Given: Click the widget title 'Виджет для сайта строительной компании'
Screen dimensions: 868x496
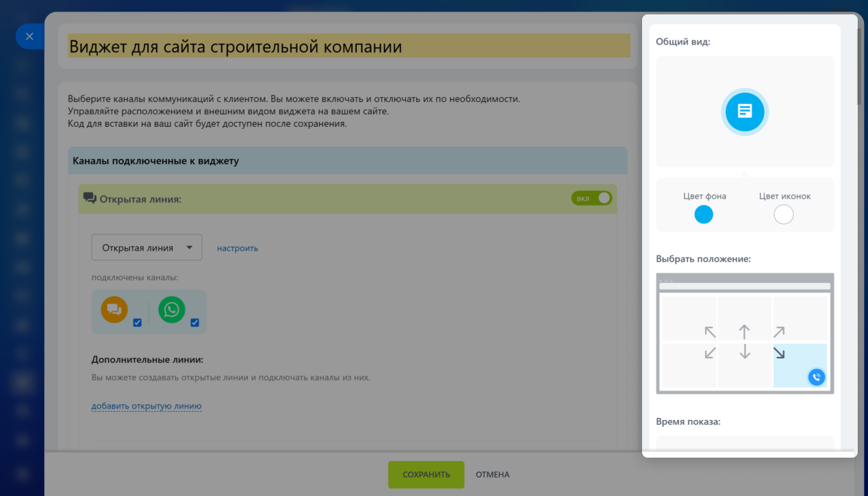Looking at the screenshot, I should tap(235, 47).
